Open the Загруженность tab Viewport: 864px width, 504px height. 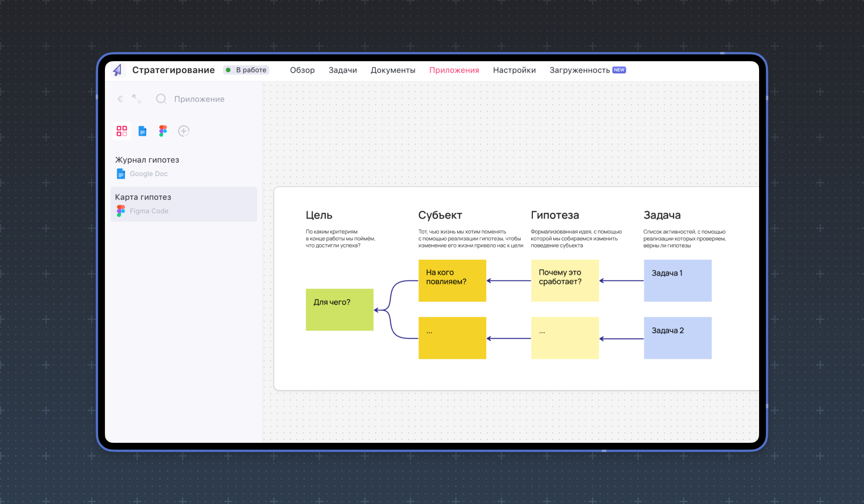tap(580, 70)
